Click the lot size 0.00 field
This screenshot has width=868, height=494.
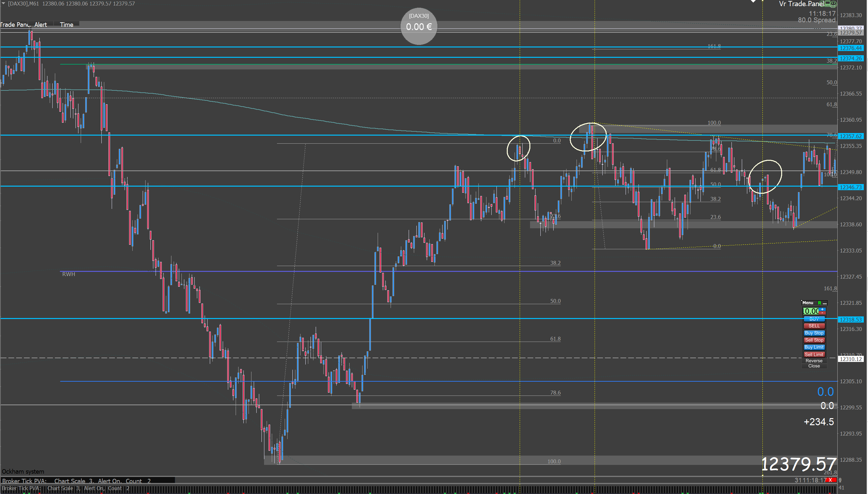coord(811,311)
